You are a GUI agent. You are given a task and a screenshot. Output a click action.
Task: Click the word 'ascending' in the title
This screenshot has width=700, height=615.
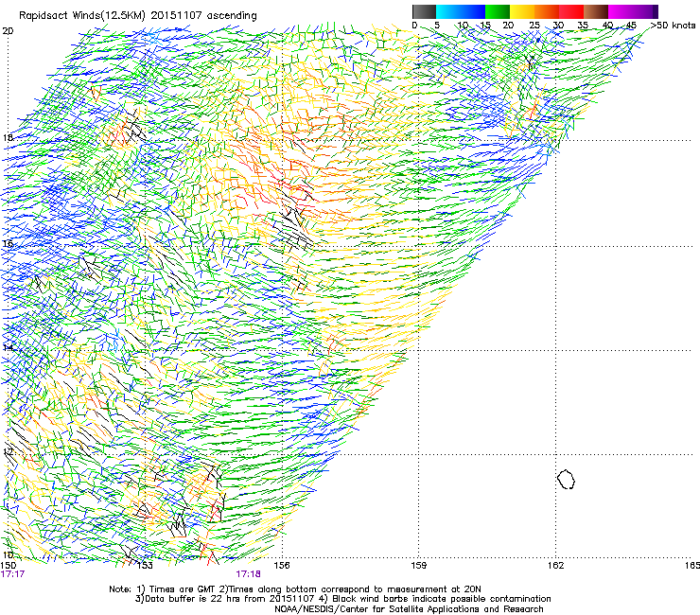click(x=231, y=16)
